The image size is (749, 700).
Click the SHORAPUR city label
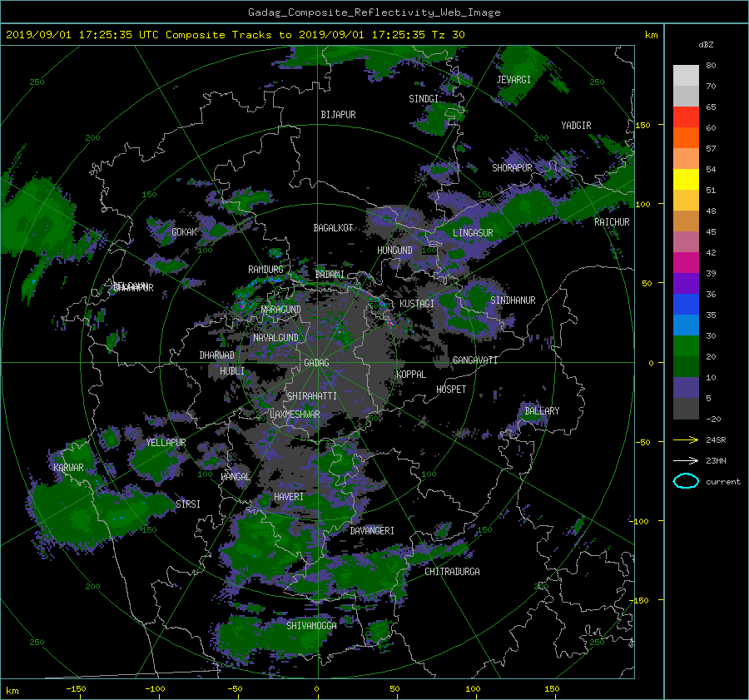[x=512, y=168]
